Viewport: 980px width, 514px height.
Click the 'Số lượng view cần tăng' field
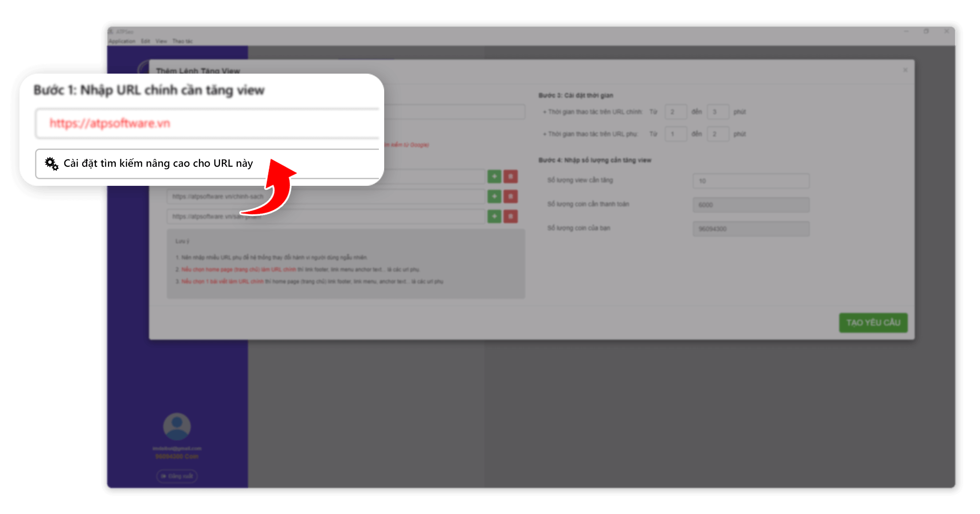(x=751, y=181)
